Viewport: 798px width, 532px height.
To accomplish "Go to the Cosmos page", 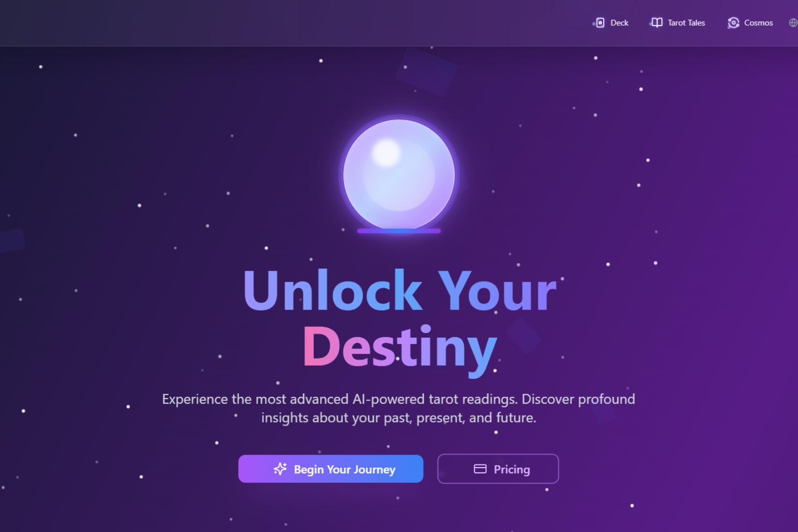I will click(x=750, y=23).
